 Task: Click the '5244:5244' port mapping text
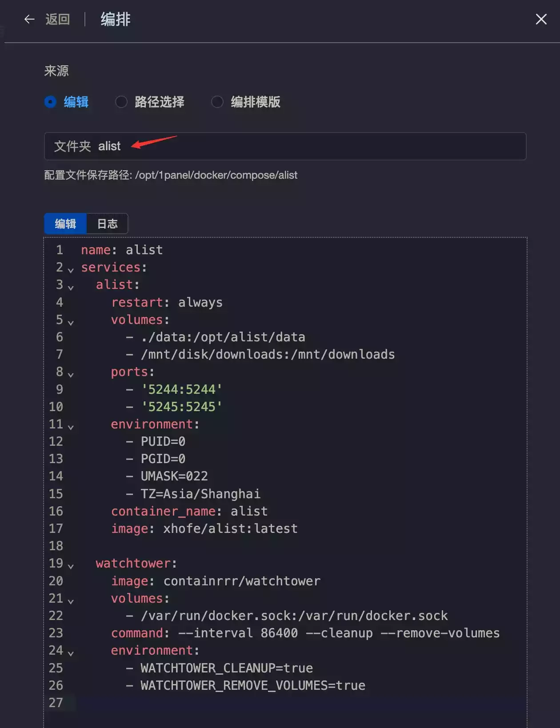point(181,389)
